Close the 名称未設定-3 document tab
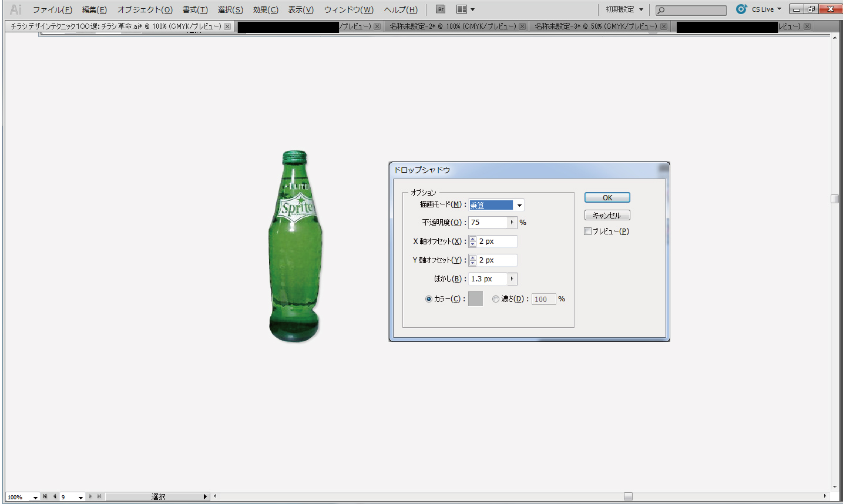Viewport: 843px width, 504px height. [x=664, y=26]
